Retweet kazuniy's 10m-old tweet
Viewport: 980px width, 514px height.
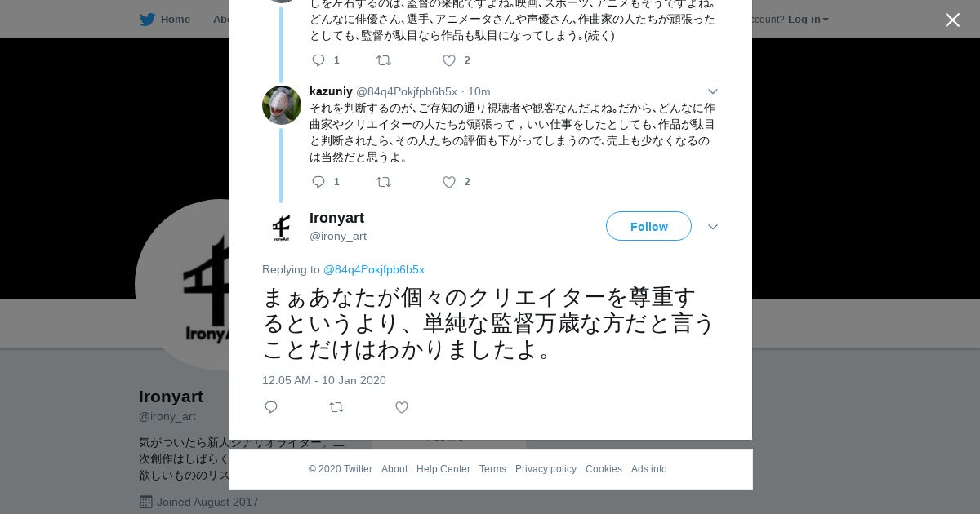click(384, 182)
